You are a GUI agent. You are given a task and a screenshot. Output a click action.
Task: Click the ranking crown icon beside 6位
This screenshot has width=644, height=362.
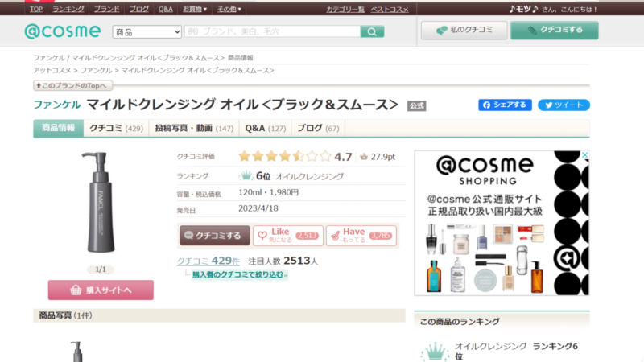[246, 175]
